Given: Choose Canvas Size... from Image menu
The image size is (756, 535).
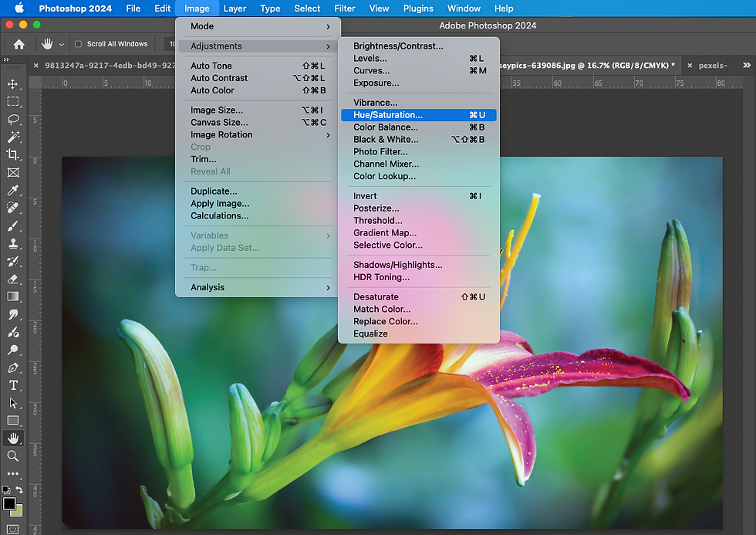Looking at the screenshot, I should click(259, 123).
